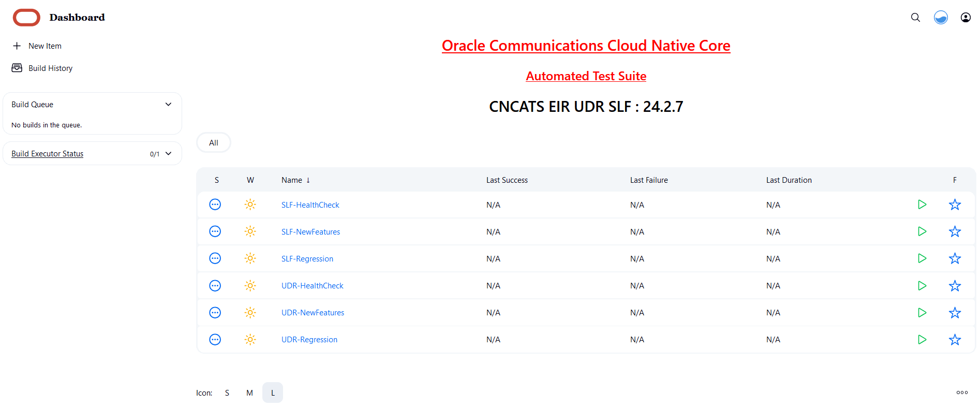
Task: Favorite SLF-HealthCheck with star
Action: [955, 205]
